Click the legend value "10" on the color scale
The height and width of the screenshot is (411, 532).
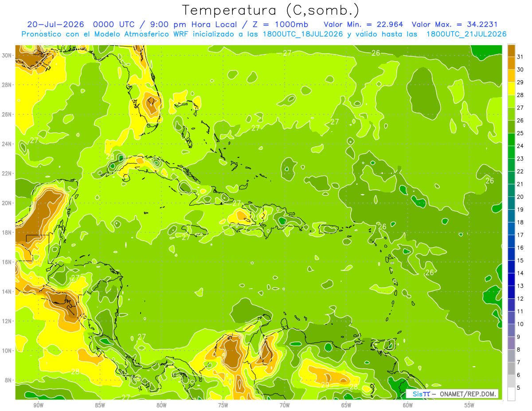(x=520, y=324)
